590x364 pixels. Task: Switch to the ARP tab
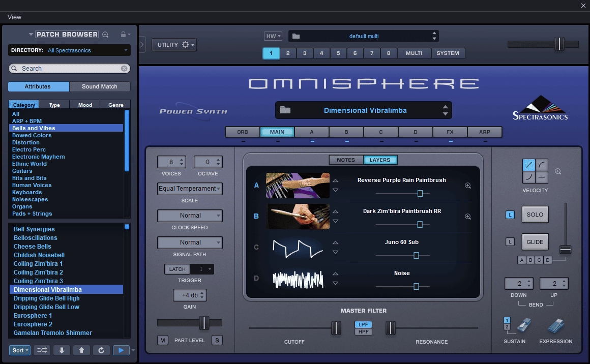485,132
